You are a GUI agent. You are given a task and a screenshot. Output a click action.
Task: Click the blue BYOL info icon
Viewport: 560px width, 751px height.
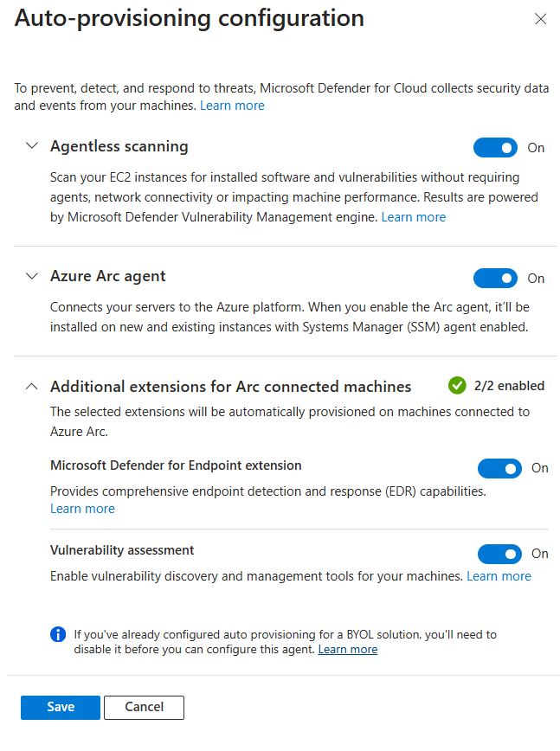point(58,634)
